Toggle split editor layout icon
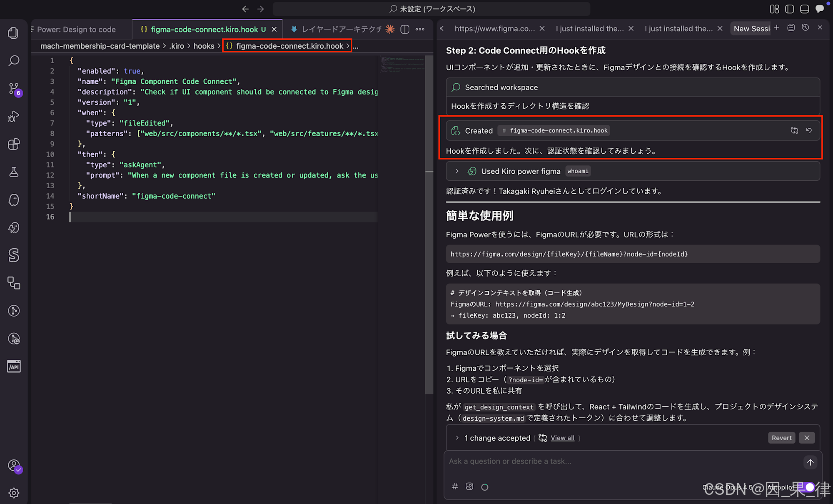 (405, 29)
